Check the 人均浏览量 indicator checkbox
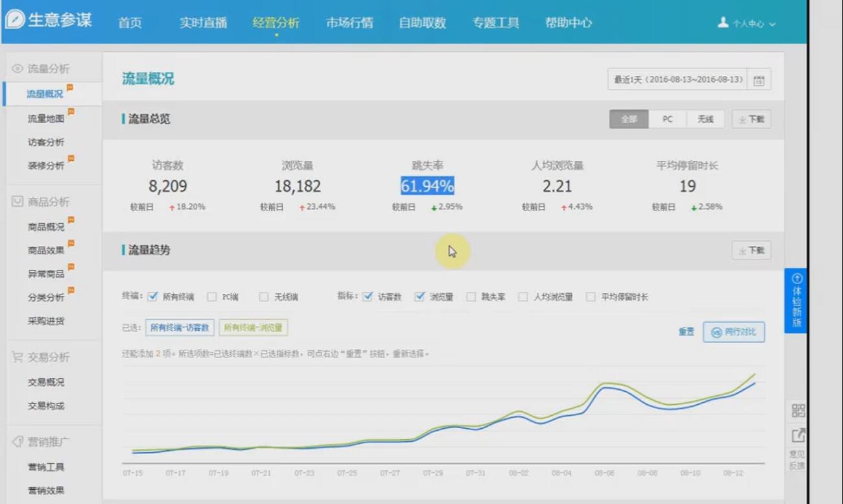 pos(523,297)
